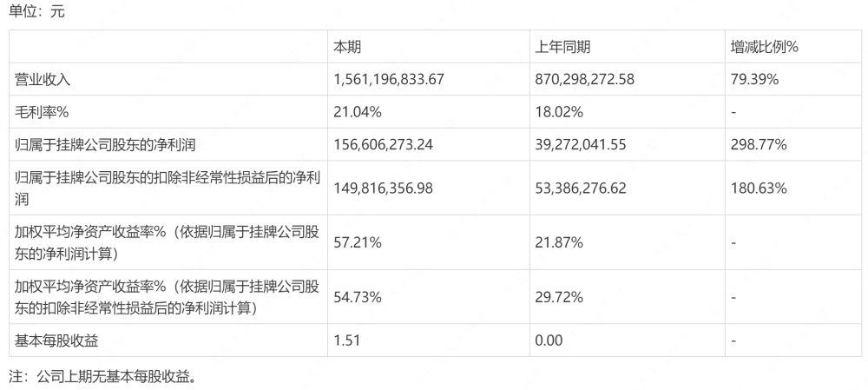868x390 pixels.
Task: Select the 营业收入 row label
Action: click(x=43, y=79)
